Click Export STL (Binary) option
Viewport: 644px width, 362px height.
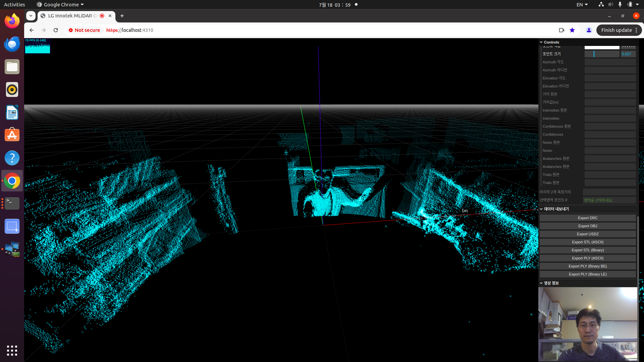pyautogui.click(x=587, y=250)
